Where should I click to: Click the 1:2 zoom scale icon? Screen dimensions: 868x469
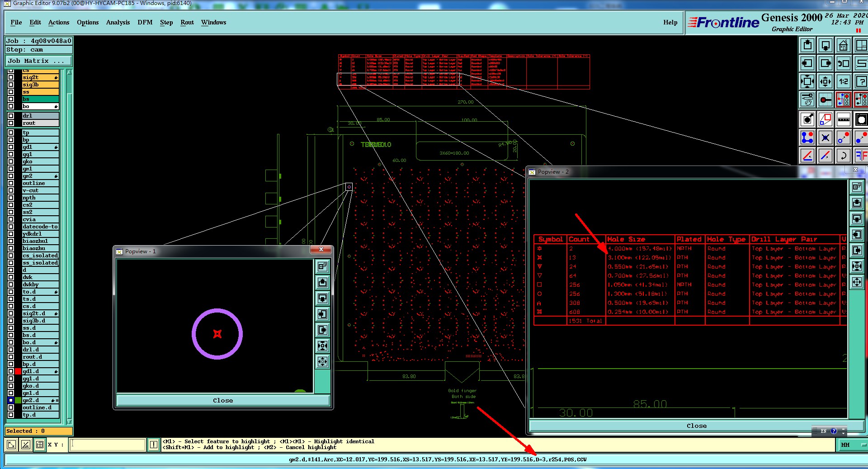pyautogui.click(x=844, y=81)
